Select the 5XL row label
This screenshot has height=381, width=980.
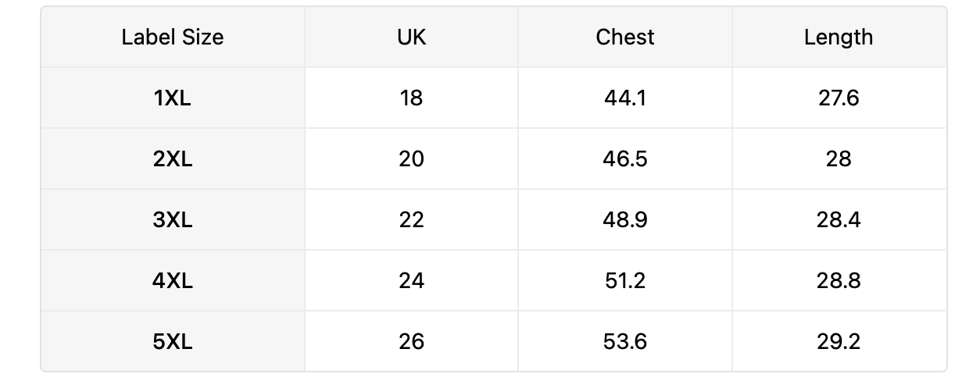click(x=173, y=341)
